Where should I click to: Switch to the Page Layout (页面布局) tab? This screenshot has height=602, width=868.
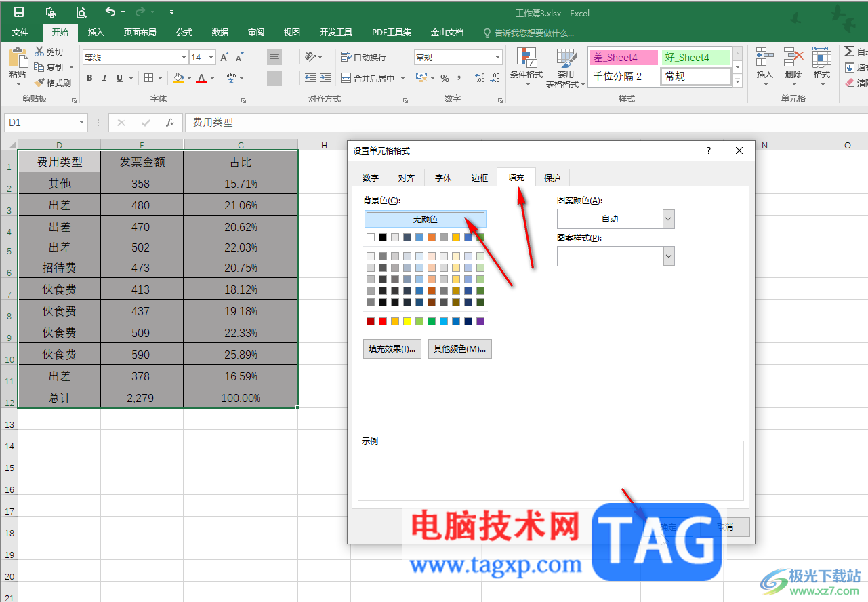pyautogui.click(x=140, y=32)
